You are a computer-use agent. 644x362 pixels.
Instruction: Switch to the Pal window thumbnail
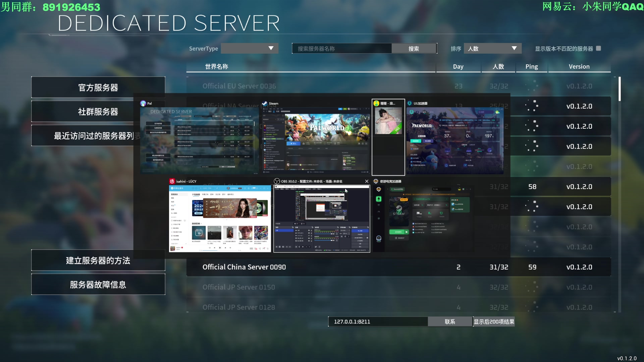[x=200, y=141]
